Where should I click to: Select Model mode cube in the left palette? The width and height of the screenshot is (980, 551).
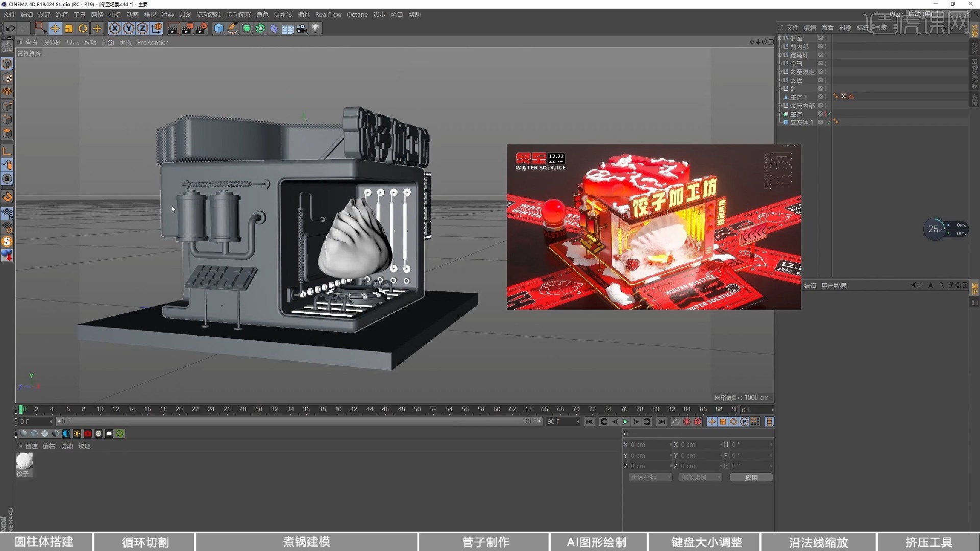pos(7,64)
